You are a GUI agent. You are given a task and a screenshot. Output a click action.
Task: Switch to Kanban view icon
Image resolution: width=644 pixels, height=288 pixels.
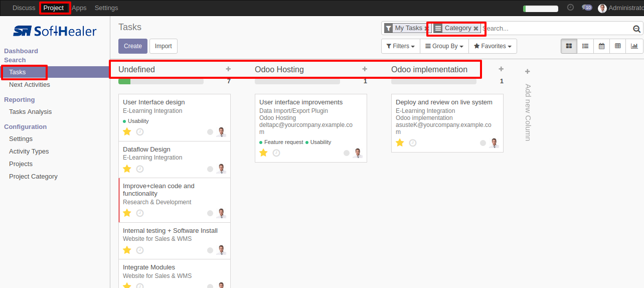tap(569, 46)
